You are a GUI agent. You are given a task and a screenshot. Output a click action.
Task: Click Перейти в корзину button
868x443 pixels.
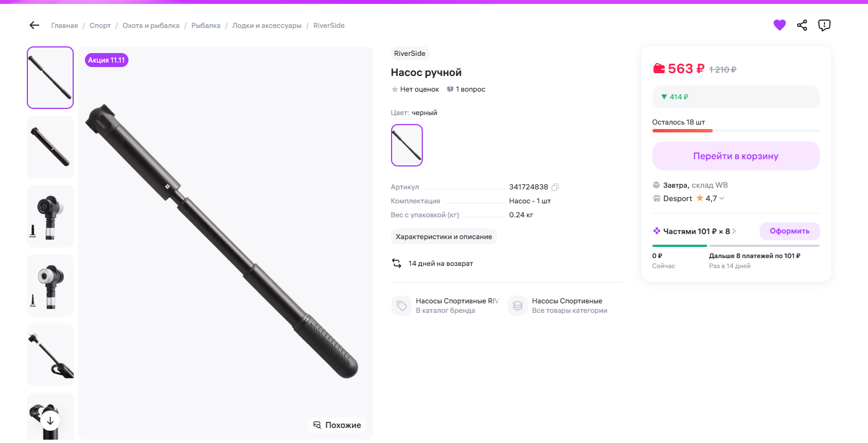735,156
